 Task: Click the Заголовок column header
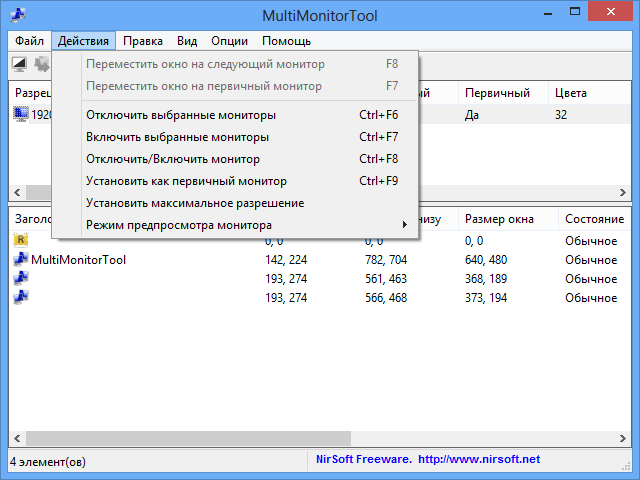(x=31, y=219)
